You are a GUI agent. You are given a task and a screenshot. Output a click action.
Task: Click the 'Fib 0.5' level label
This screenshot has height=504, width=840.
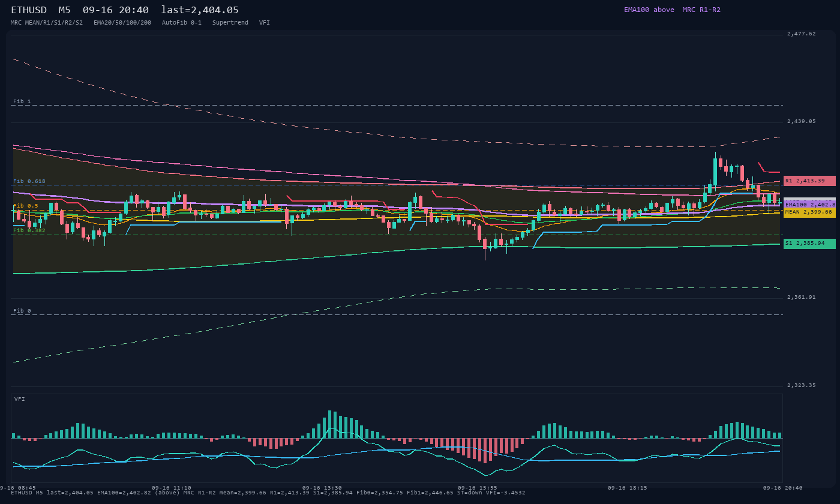26,206
